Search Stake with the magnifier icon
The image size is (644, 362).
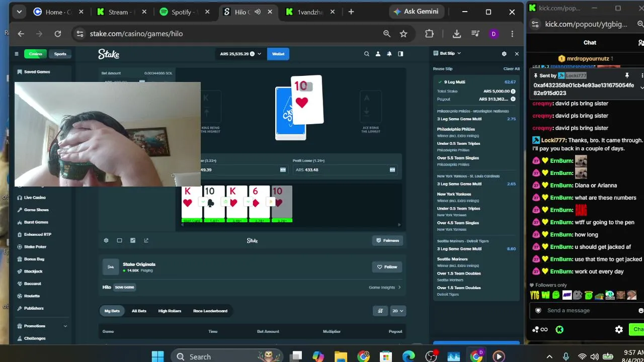tap(367, 54)
